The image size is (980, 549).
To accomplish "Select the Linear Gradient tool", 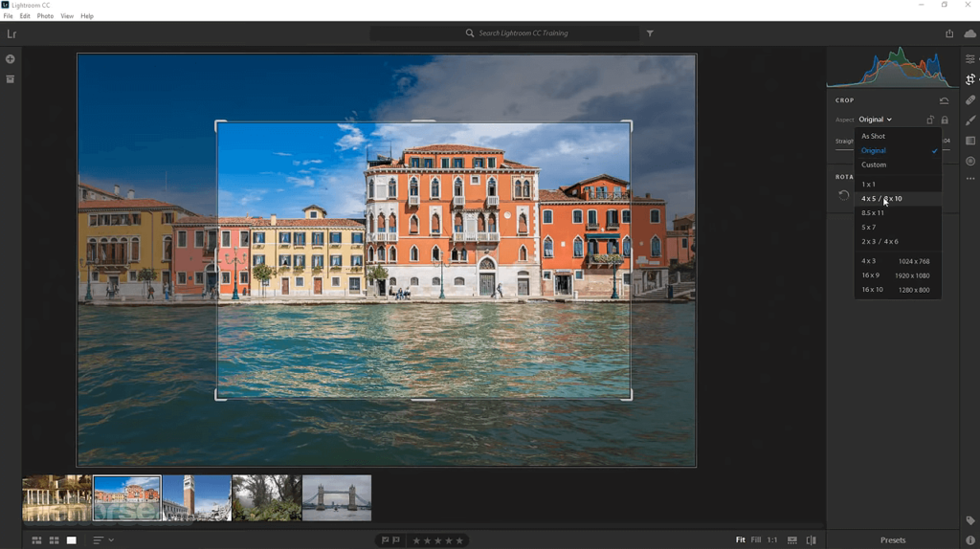I will [x=969, y=141].
